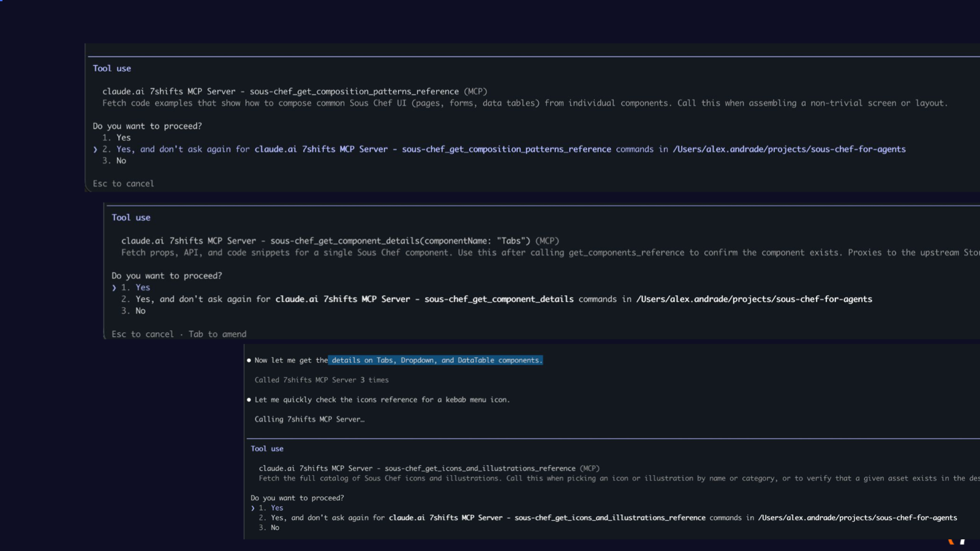
Task: Click 'Fetch code examples that show how to compose' description
Action: (525, 103)
